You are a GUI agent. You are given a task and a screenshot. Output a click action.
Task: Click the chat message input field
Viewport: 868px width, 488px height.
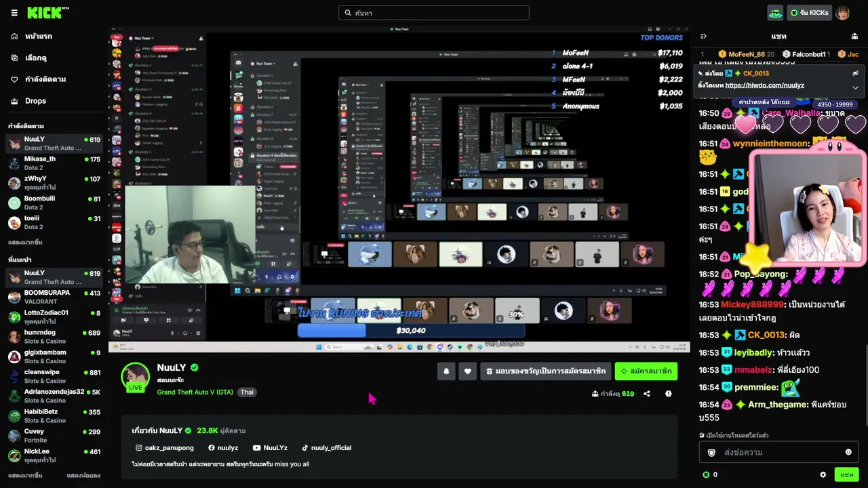point(779,452)
